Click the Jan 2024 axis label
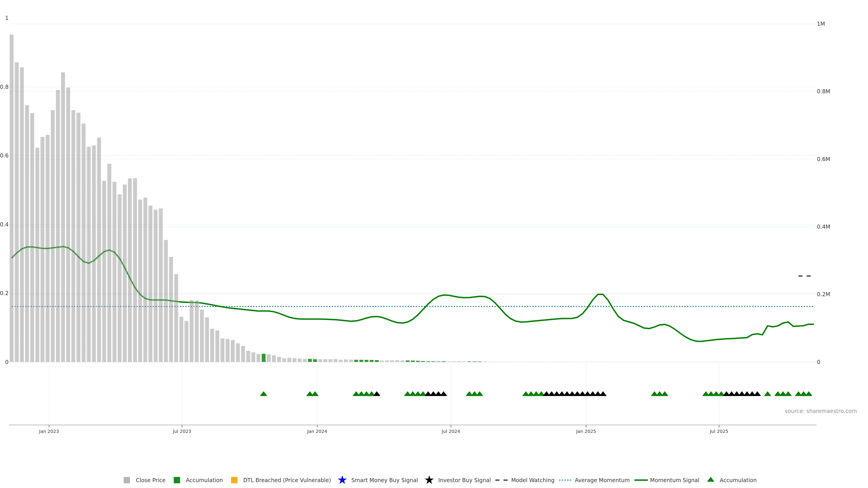This screenshot has height=488, width=868. click(x=317, y=431)
